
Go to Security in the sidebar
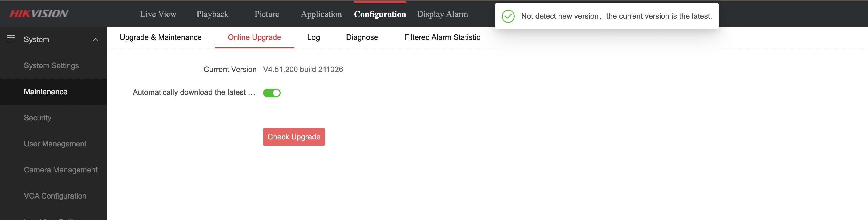pos(38,118)
